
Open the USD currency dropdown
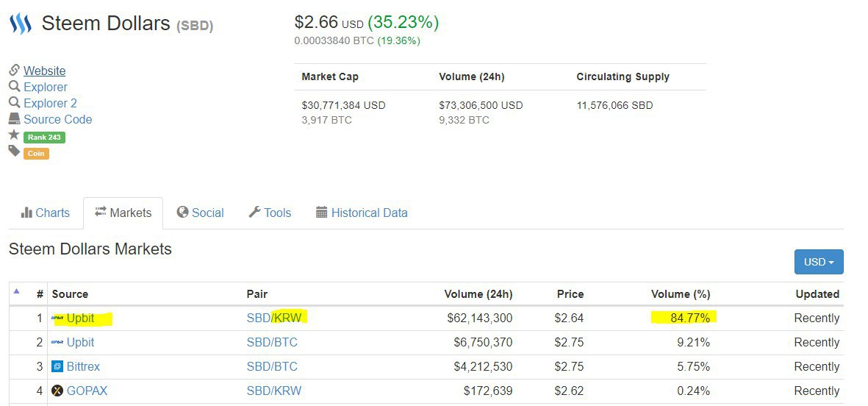click(819, 262)
